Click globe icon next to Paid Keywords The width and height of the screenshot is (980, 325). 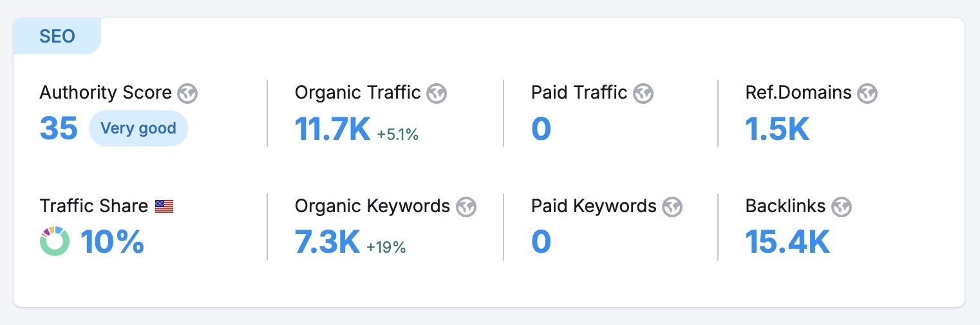click(672, 207)
